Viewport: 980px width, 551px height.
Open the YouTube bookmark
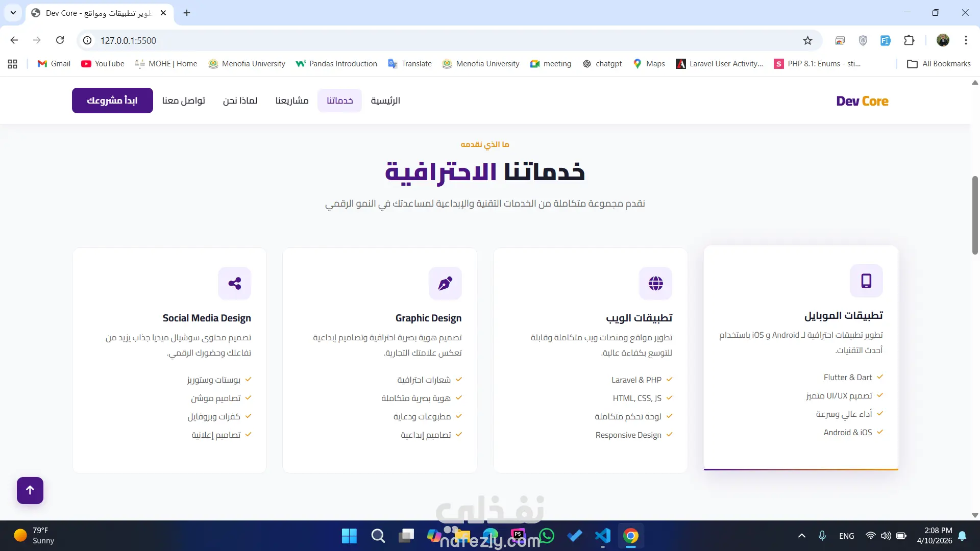(x=103, y=64)
